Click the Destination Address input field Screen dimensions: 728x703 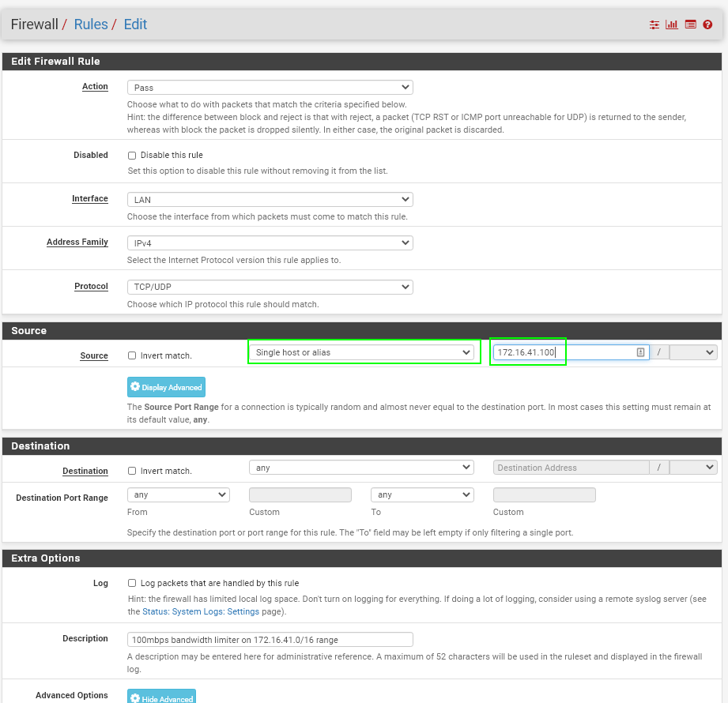[x=571, y=468]
